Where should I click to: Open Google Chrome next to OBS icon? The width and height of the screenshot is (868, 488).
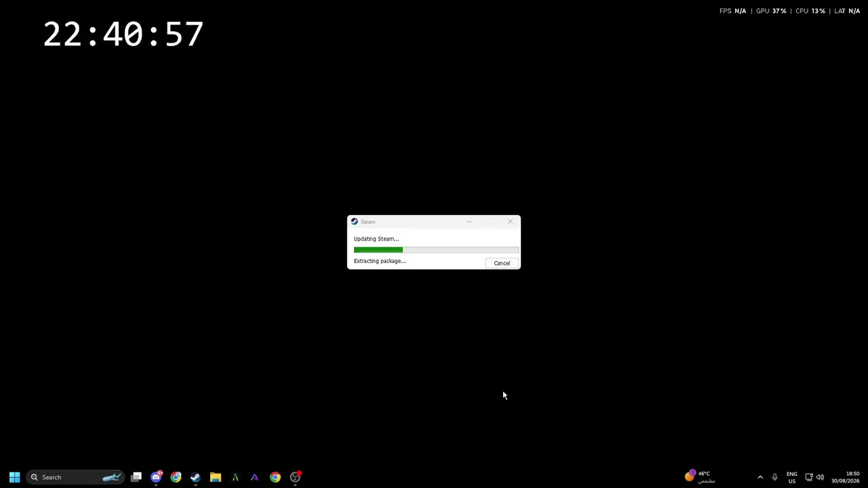tap(275, 477)
